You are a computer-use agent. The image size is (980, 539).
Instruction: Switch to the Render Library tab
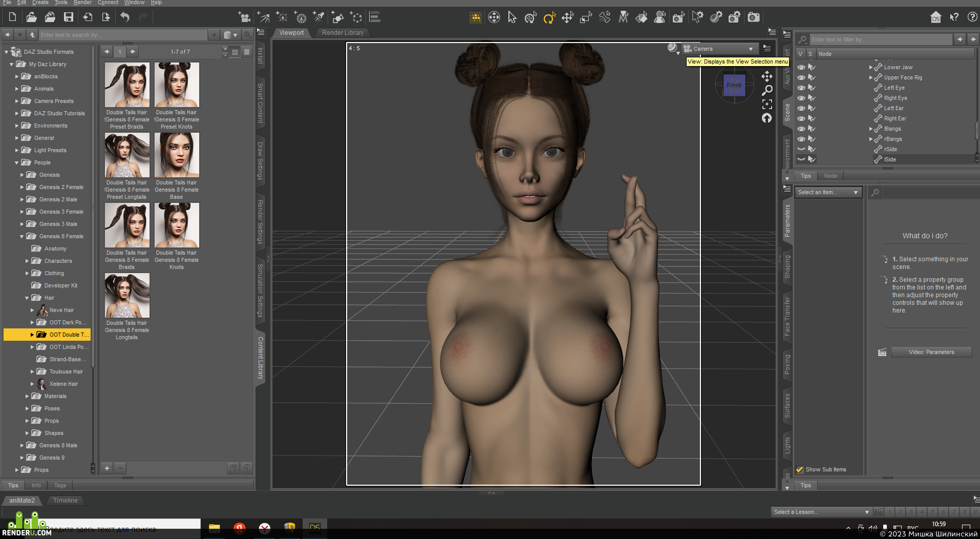tap(343, 33)
